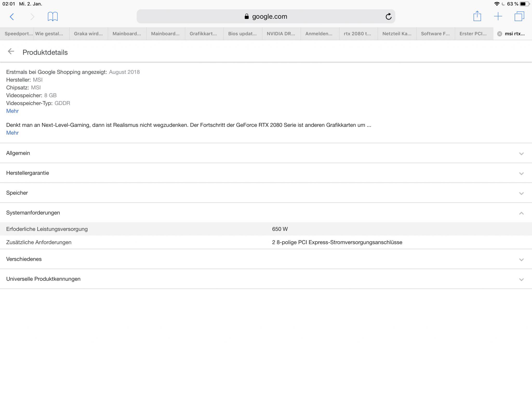Close the msi rtx tab
The width and height of the screenshot is (532, 399).
(500, 34)
